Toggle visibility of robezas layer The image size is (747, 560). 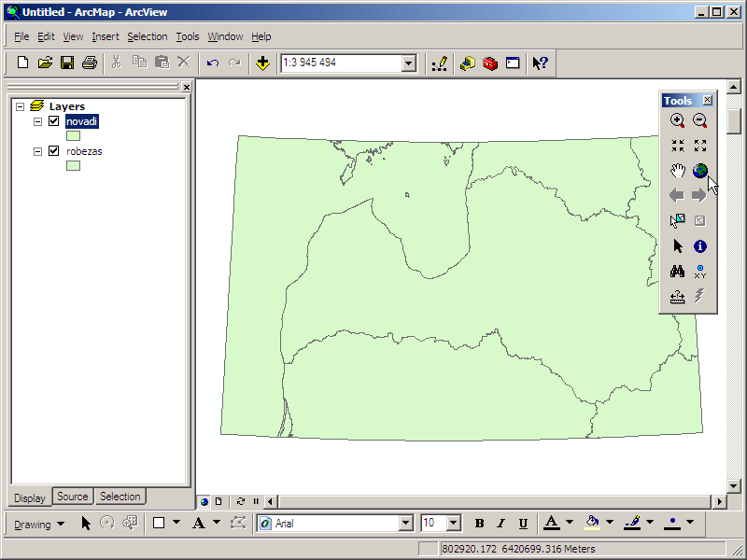54,151
